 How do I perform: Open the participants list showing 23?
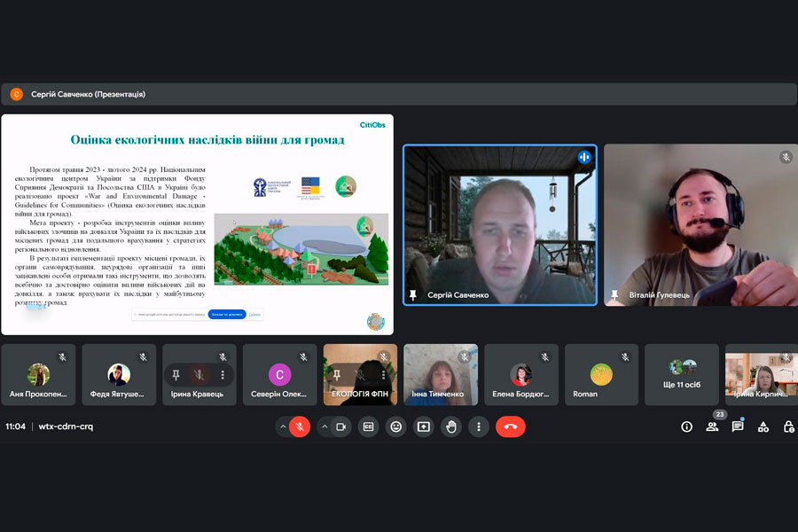713,426
